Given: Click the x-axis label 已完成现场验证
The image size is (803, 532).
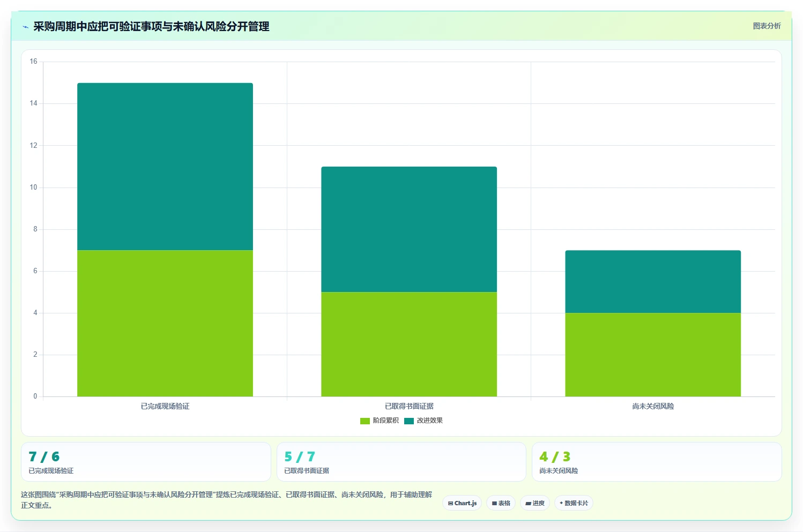Looking at the screenshot, I should [165, 407].
